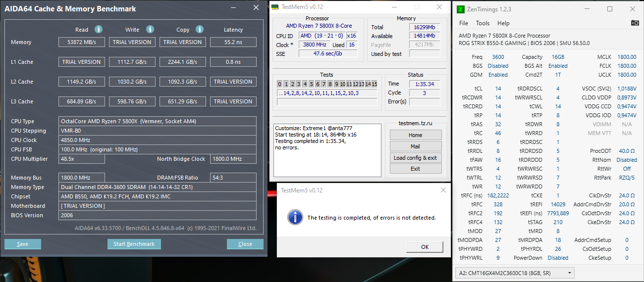Screen dimensions: 644x282
Task: Click the Memory Latency 55.2 ns field
Action: (x=233, y=42)
